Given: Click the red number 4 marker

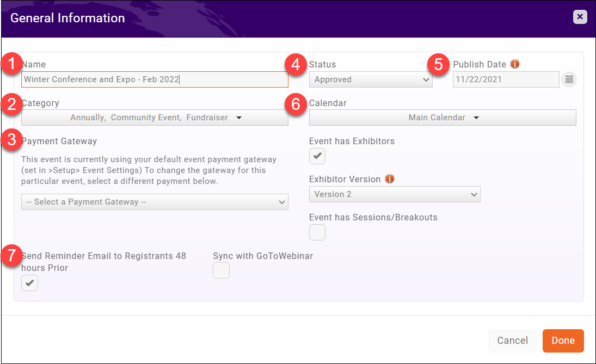Looking at the screenshot, I should point(296,64).
